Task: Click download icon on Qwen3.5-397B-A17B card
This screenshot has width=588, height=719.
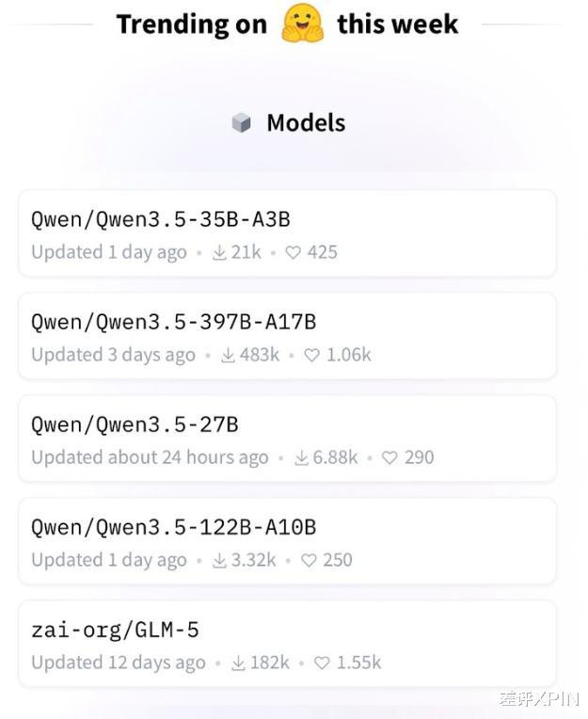Action: click(228, 355)
